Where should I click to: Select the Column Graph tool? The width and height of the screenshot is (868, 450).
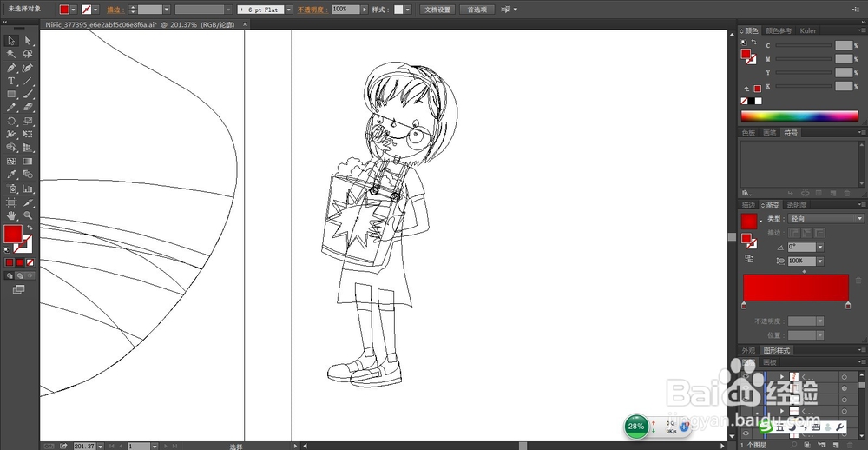click(28, 189)
